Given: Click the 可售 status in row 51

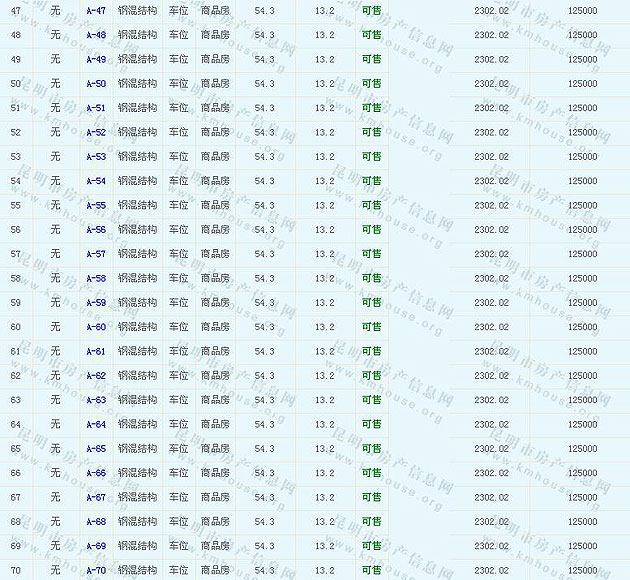Looking at the screenshot, I should coord(371,108).
